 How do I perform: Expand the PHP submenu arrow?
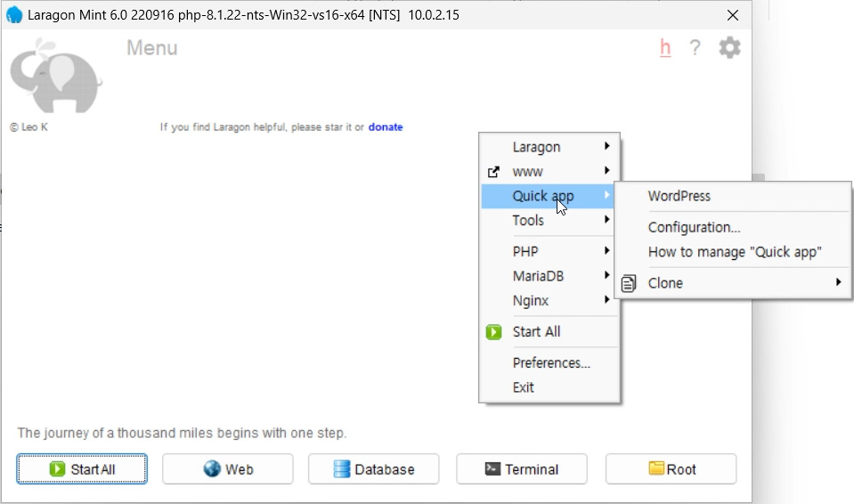tap(606, 250)
